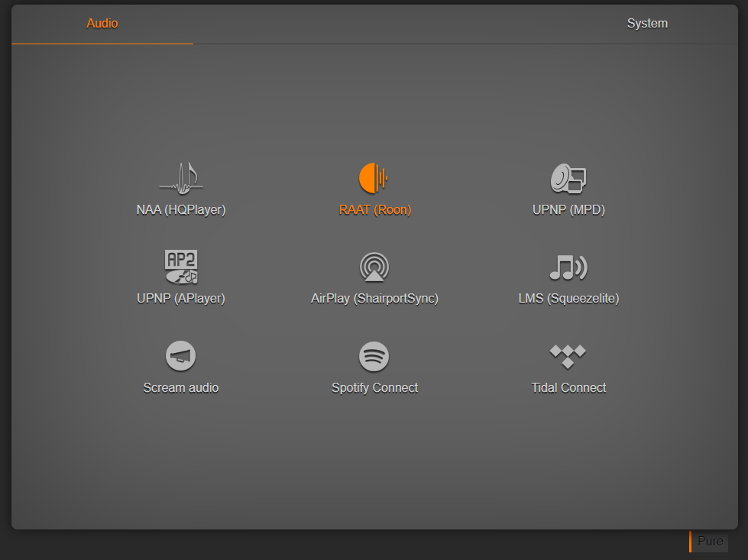Select the Scream audio megaphone icon

pos(181,356)
